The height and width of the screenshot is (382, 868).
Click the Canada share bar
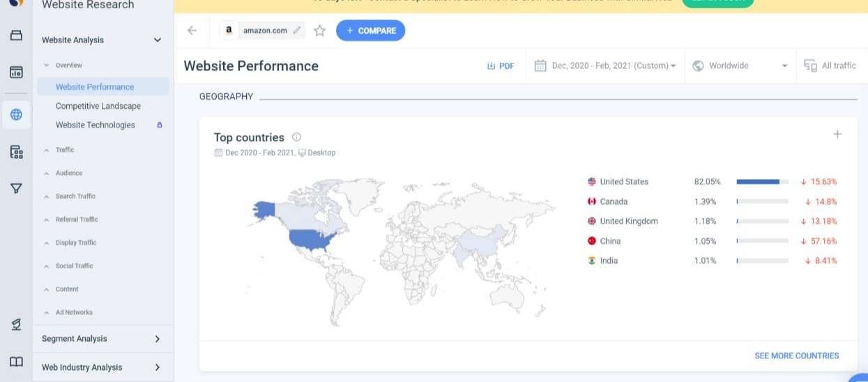[x=762, y=201]
